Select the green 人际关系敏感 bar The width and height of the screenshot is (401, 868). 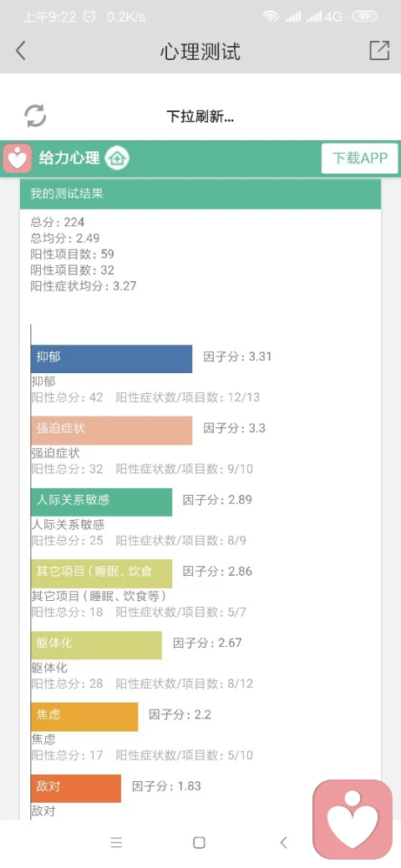coord(101,502)
